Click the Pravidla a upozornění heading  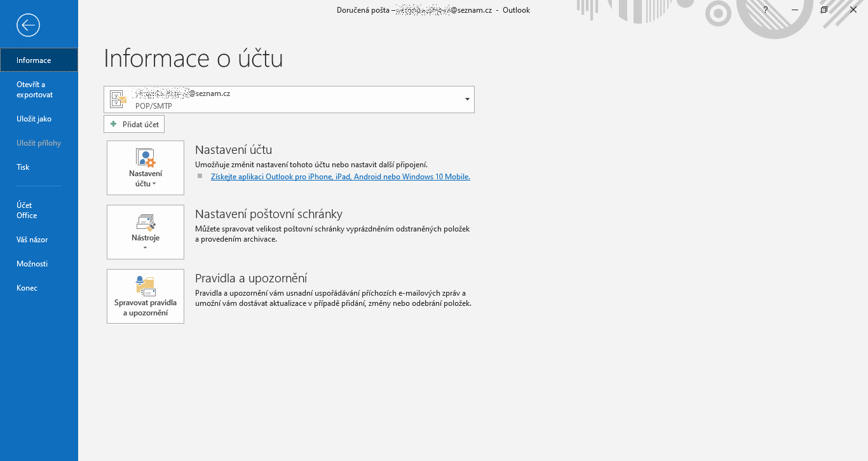[251, 279]
